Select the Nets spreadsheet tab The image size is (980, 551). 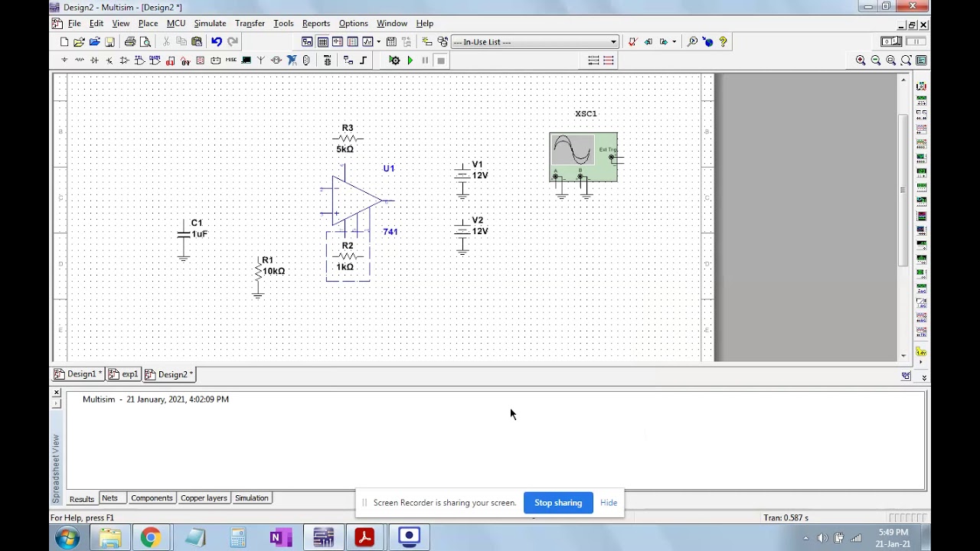point(109,498)
